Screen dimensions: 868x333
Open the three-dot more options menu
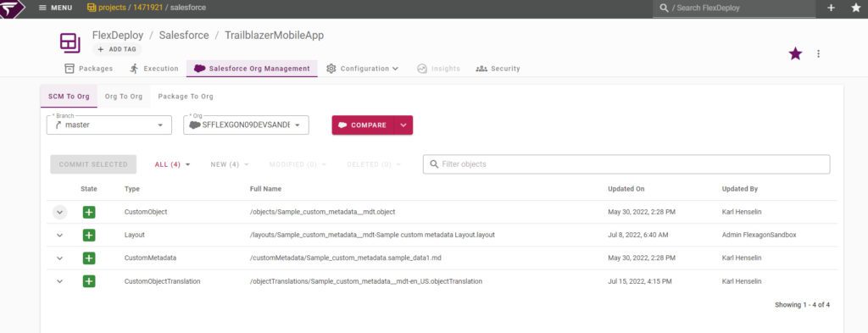818,53
